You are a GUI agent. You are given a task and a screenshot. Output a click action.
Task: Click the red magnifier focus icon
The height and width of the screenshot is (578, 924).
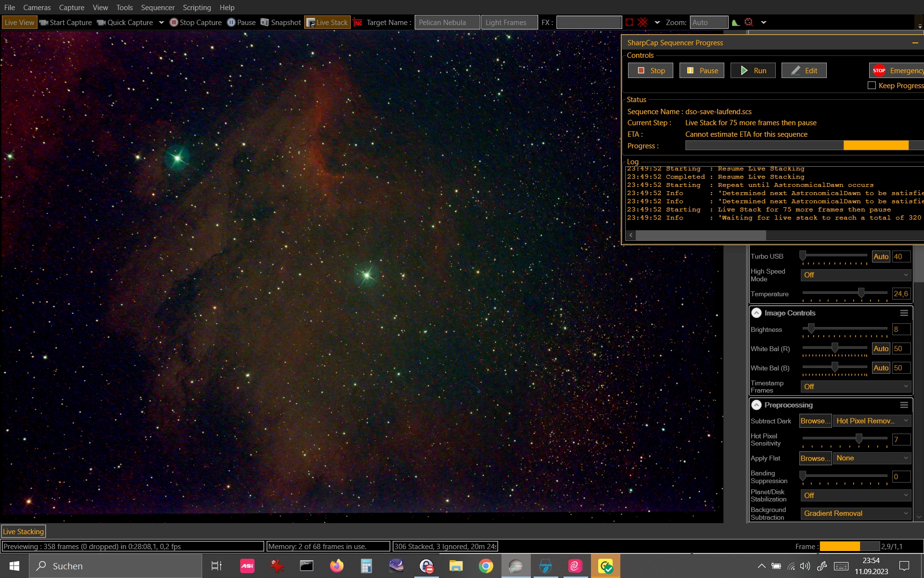749,22
